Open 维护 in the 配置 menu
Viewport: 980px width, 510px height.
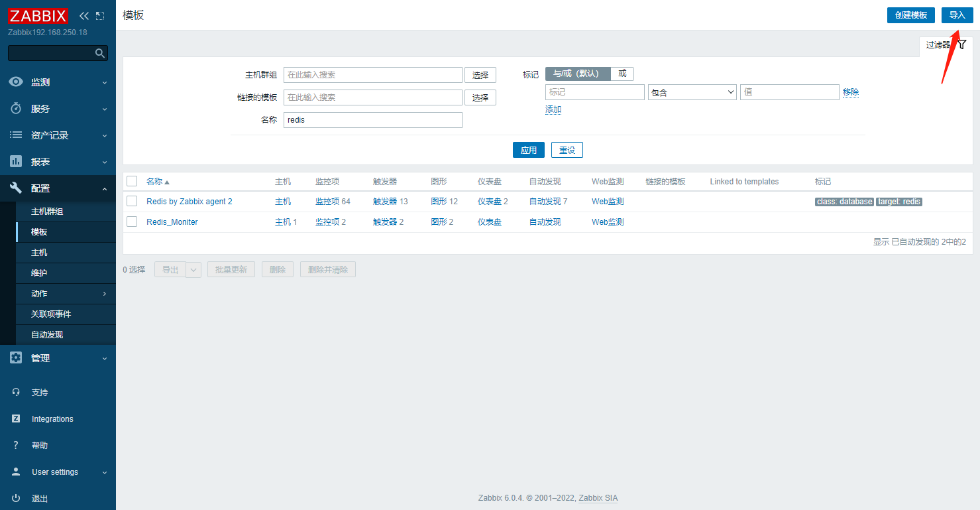(66, 273)
